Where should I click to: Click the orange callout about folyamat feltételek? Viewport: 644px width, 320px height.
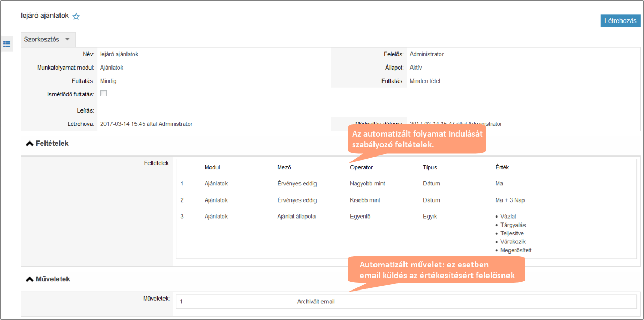coord(416,140)
